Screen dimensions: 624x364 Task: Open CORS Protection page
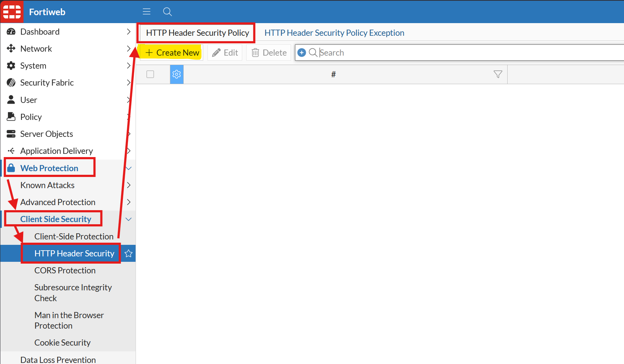click(x=65, y=270)
